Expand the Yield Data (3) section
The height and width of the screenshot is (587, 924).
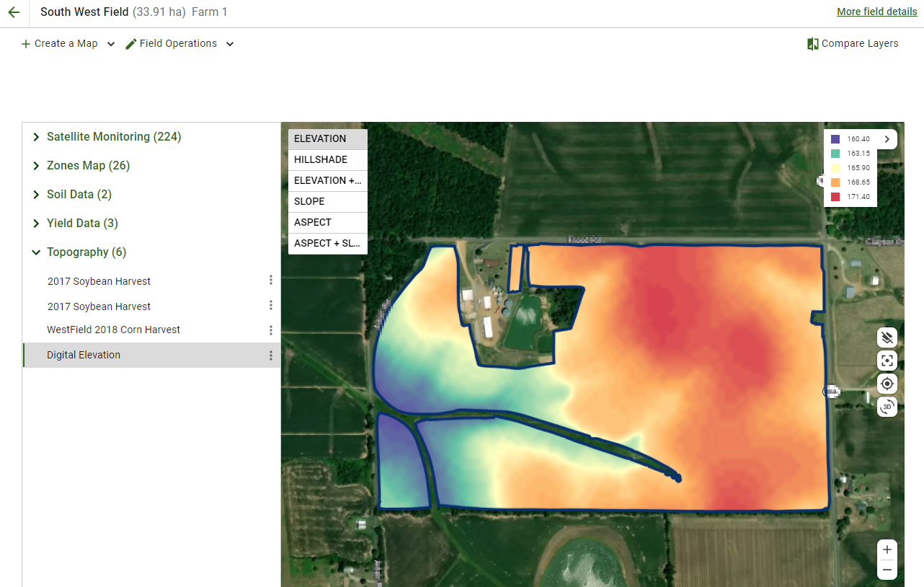click(x=36, y=224)
